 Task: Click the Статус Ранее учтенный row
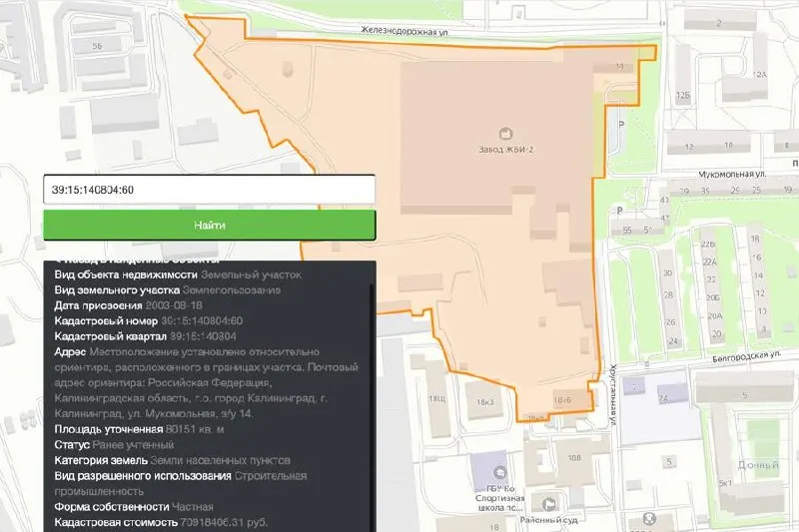pyautogui.click(x=114, y=444)
